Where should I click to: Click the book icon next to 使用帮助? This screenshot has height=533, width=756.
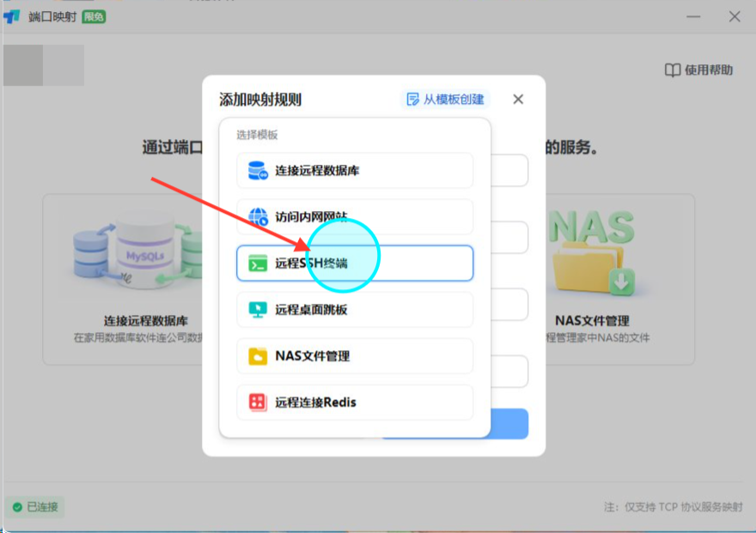tap(672, 70)
